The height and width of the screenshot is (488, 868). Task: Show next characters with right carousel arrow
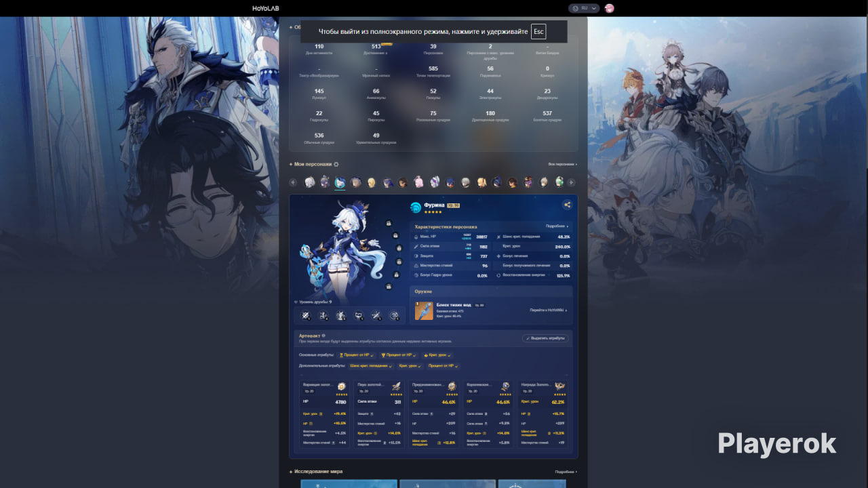572,182
